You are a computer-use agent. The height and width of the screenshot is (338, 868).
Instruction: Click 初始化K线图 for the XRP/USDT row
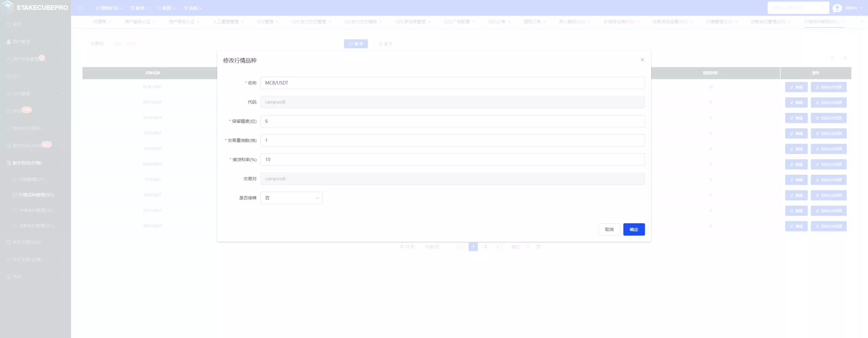[x=828, y=226]
